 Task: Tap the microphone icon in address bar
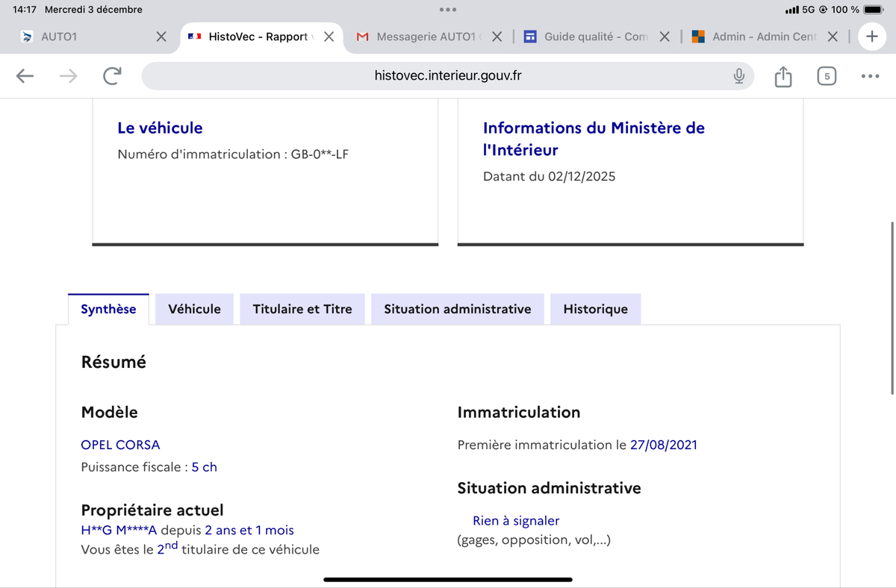[x=738, y=76]
